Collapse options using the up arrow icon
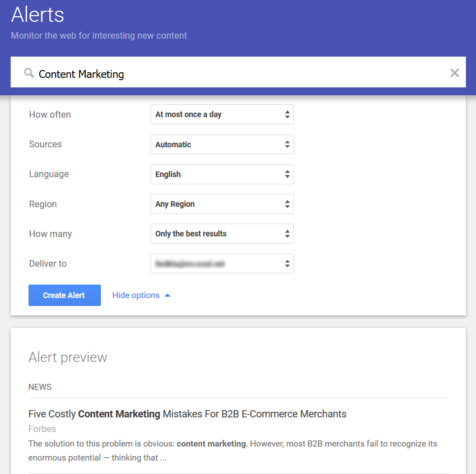 167,295
